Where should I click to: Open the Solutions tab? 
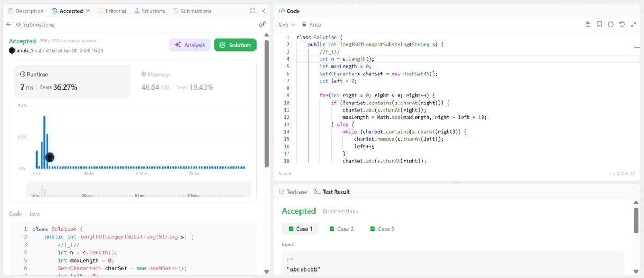click(x=149, y=11)
